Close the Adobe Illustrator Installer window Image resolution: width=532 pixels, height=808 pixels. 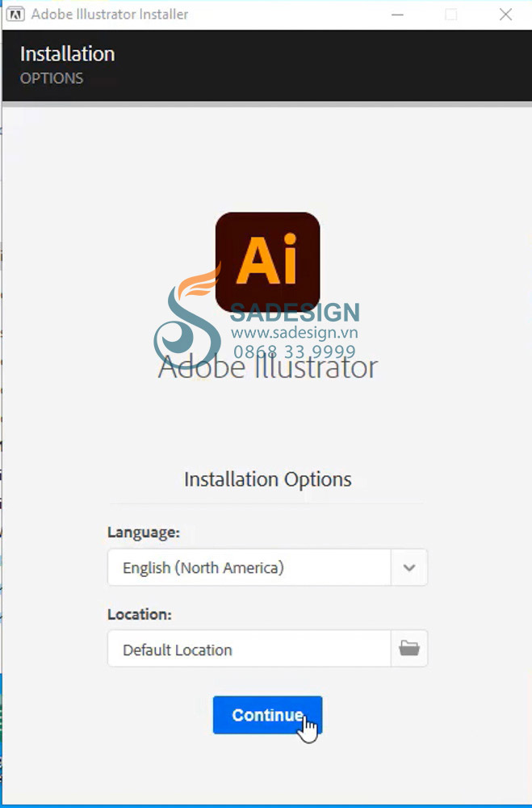(505, 15)
